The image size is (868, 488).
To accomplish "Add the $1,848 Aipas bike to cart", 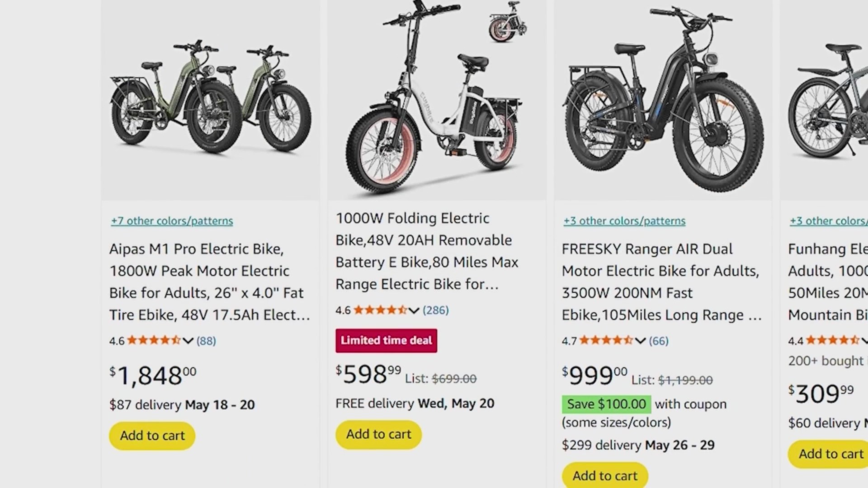I will [x=152, y=436].
